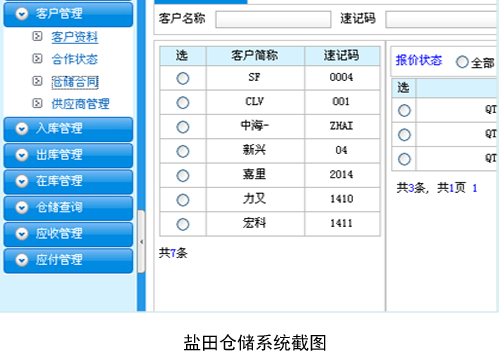Image resolution: width=499 pixels, height=360 pixels.
Task: Expand the 应收管理 section chevron
Action: pyautogui.click(x=22, y=234)
